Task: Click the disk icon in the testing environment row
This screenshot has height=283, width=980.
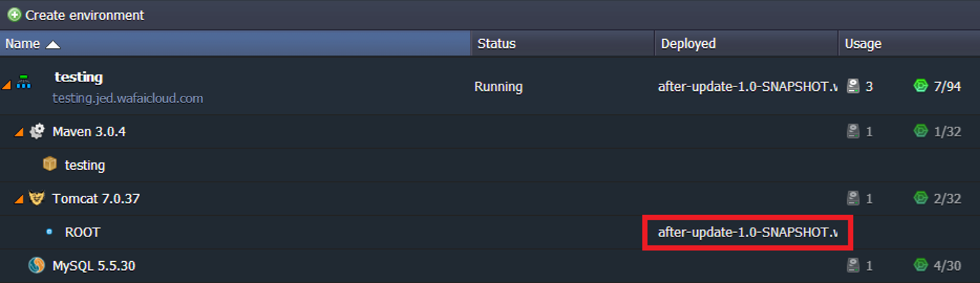Action: (853, 86)
